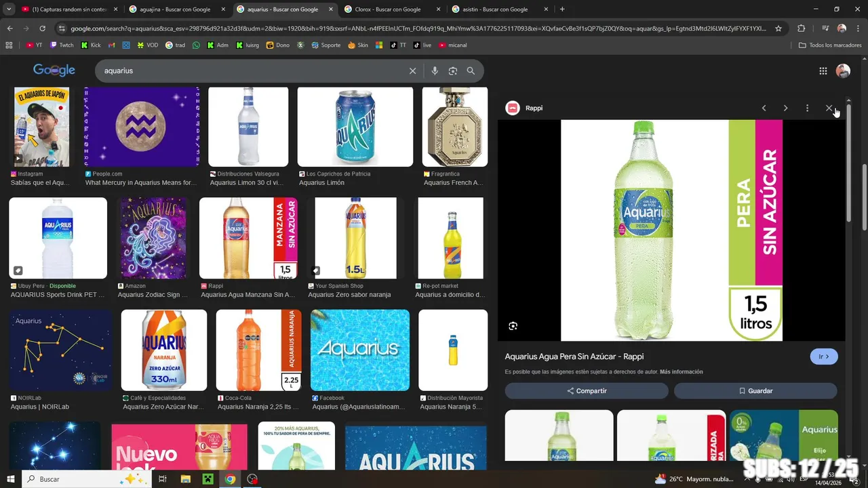Open the Soporte bookmark
Screen dimensions: 868x488
(326, 45)
